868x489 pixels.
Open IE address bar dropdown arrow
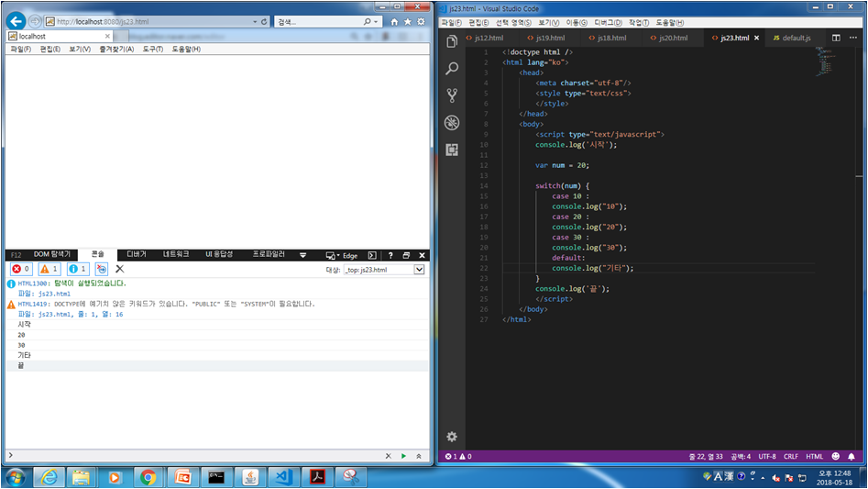pos(255,22)
